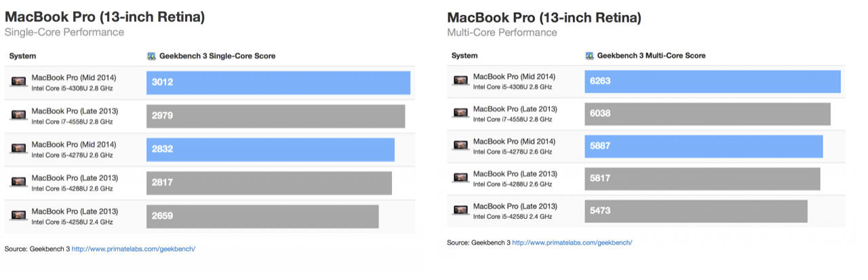Image resolution: width=868 pixels, height=280 pixels.
Task: Select the gray 2979 single-core score bar
Action: [x=275, y=116]
